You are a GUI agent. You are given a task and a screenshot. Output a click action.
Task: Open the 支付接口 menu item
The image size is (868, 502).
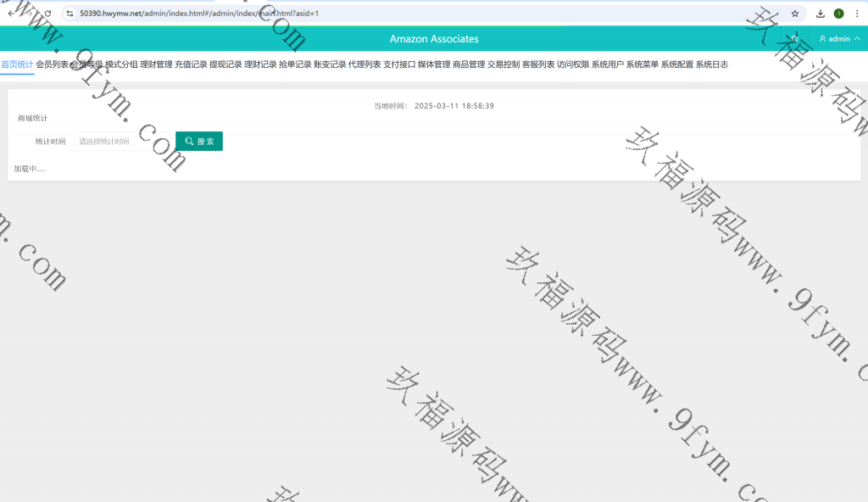coord(399,64)
